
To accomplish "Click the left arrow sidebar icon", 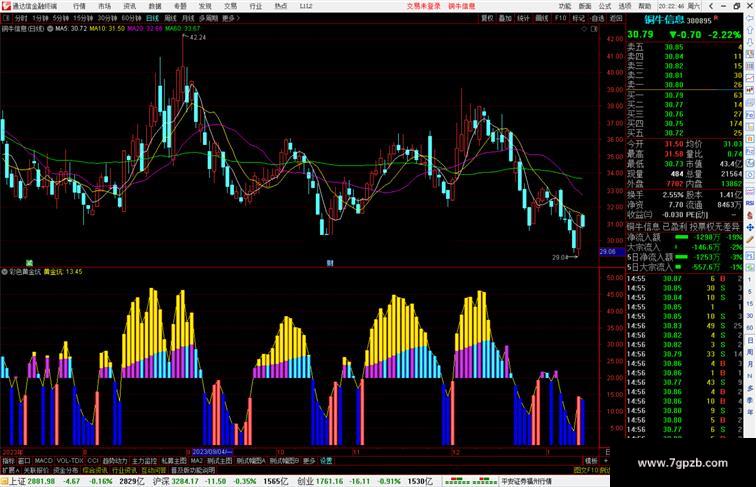I will coord(750,18).
